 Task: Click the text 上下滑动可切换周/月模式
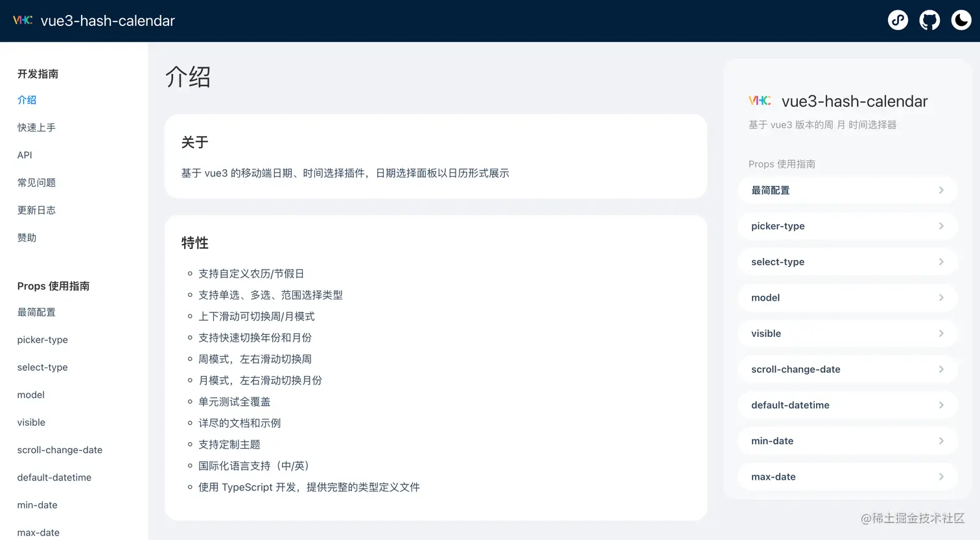pyautogui.click(x=256, y=316)
